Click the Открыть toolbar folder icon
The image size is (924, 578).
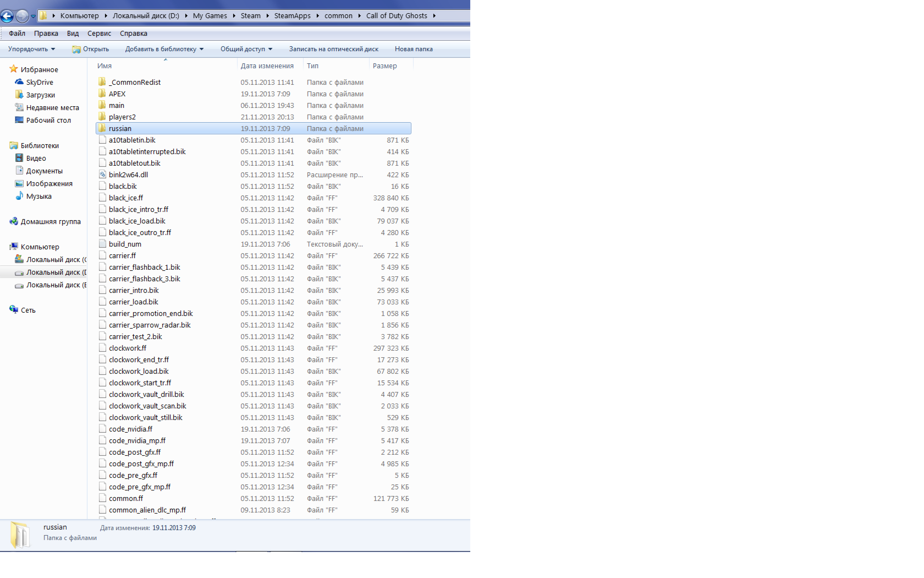[76, 49]
